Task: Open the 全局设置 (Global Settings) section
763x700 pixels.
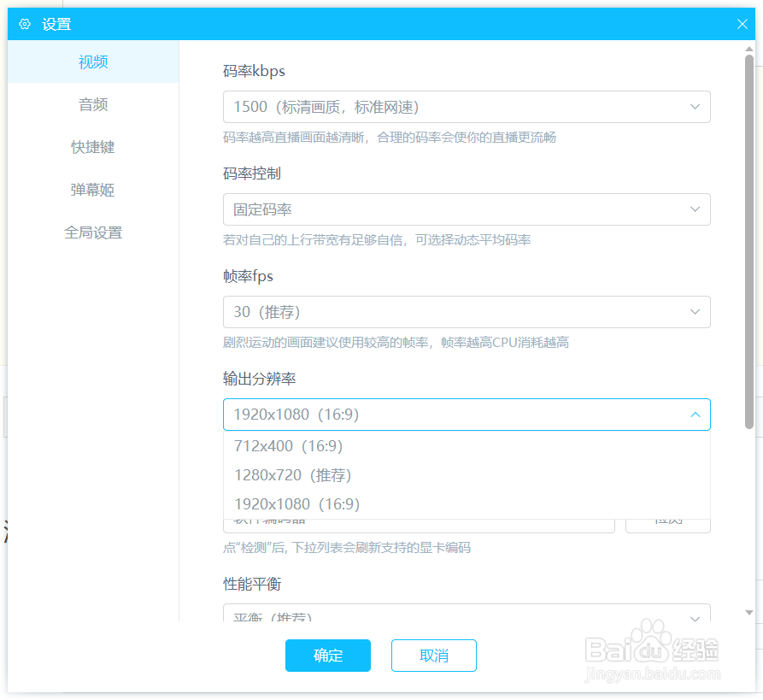Action: pos(92,232)
